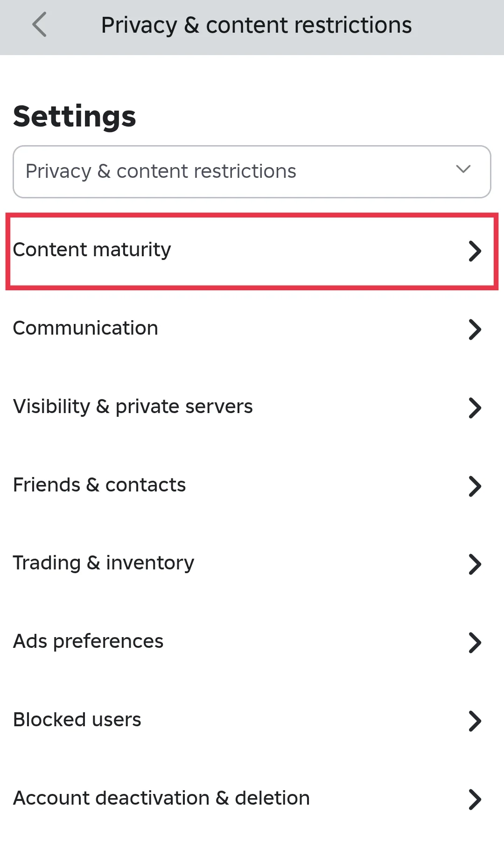The width and height of the screenshot is (504, 842).
Task: Click the arrow for Visibility & private servers
Action: click(475, 408)
